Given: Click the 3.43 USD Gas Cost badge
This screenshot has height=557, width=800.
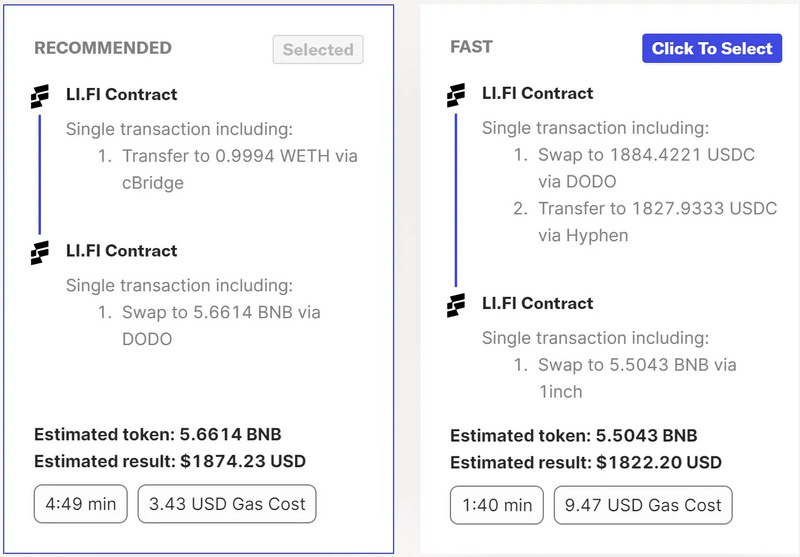Looking at the screenshot, I should [x=227, y=504].
